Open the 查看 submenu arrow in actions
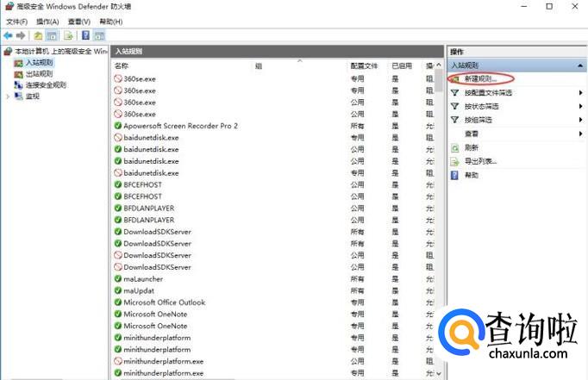 pyautogui.click(x=580, y=134)
